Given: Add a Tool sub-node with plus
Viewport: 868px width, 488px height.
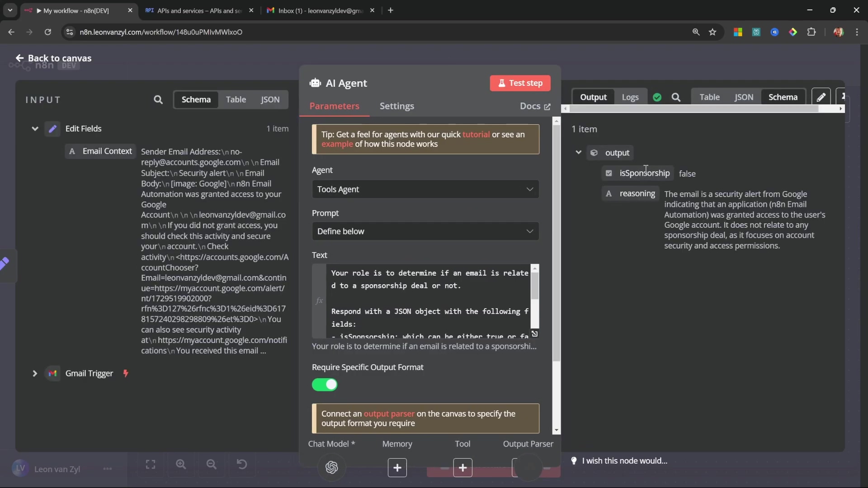Looking at the screenshot, I should [x=462, y=468].
